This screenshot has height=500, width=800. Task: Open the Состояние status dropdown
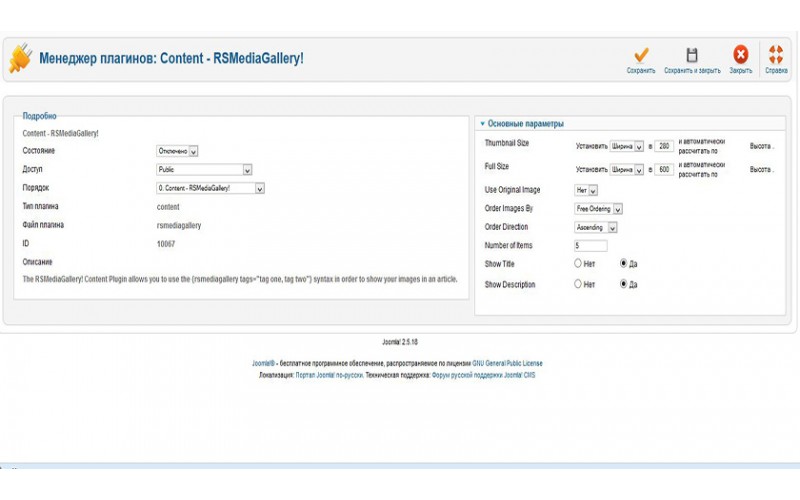point(177,151)
